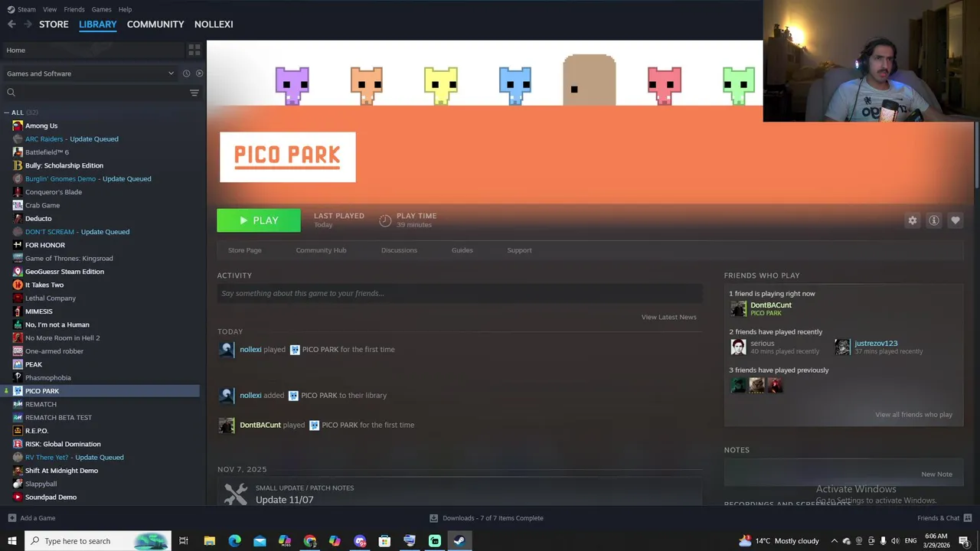Image resolution: width=980 pixels, height=551 pixels.
Task: Open Task View on taskbar
Action: click(x=184, y=541)
